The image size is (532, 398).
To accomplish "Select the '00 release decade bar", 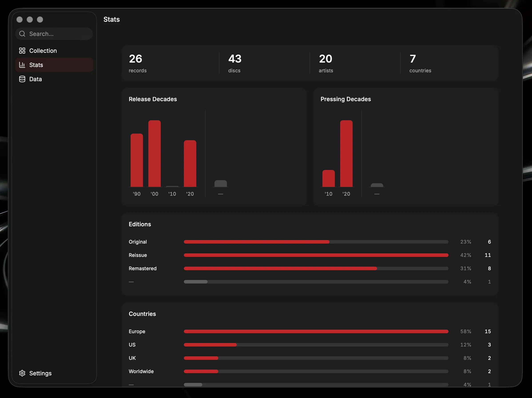I will [154, 154].
